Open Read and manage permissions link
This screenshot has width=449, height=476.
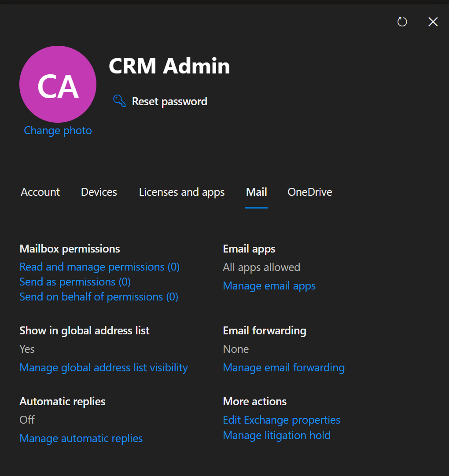[x=99, y=267]
